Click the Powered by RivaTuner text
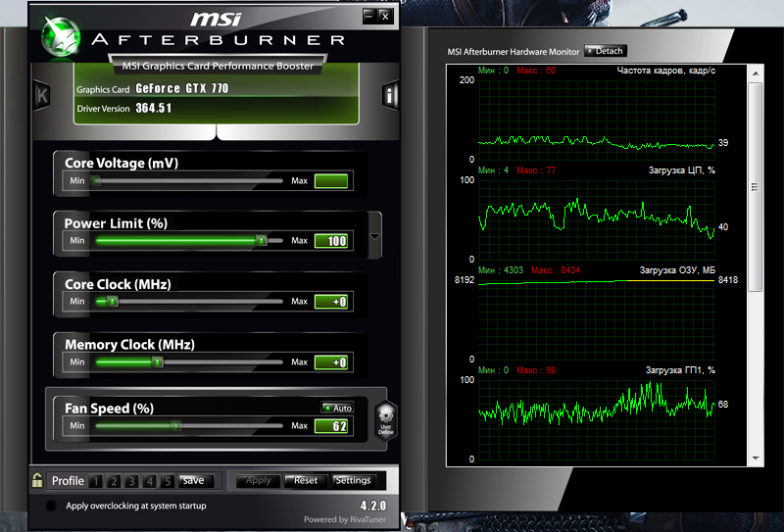The image size is (784, 532). click(345, 519)
